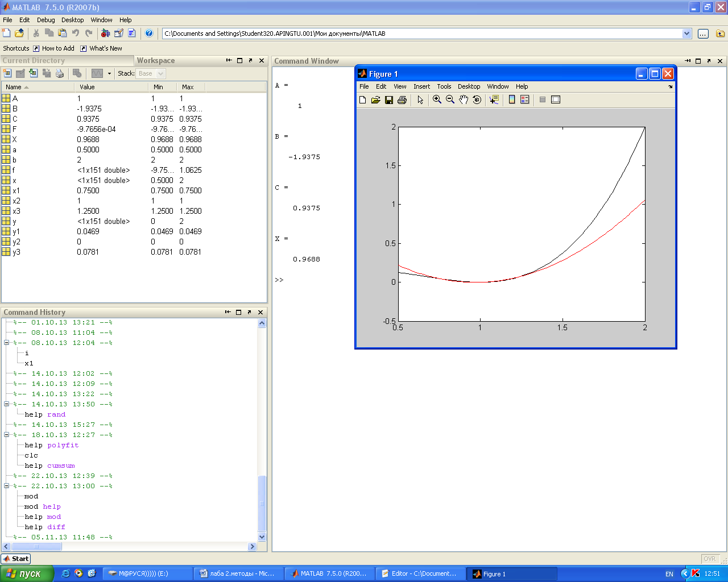
Task: Toggle Rotate 3D tool in Figure 1
Action: [x=477, y=99]
